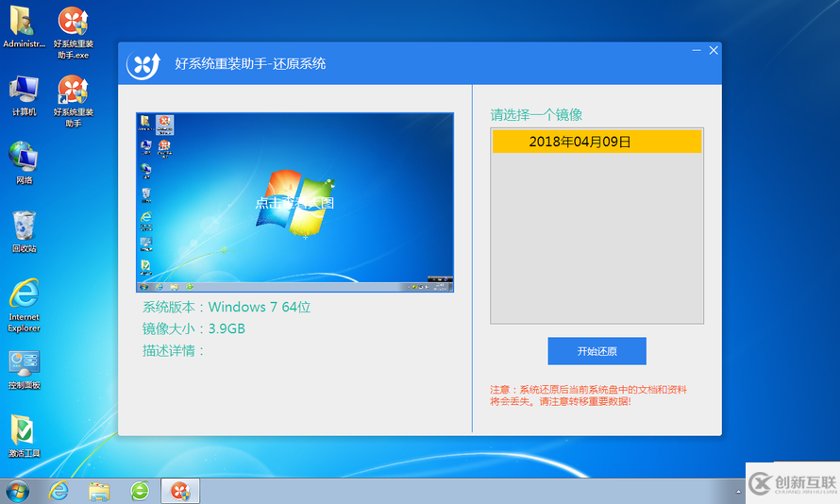840x504 pixels.
Task: Click the 系统版本：Windows 7 64位 text
Action: point(227,307)
